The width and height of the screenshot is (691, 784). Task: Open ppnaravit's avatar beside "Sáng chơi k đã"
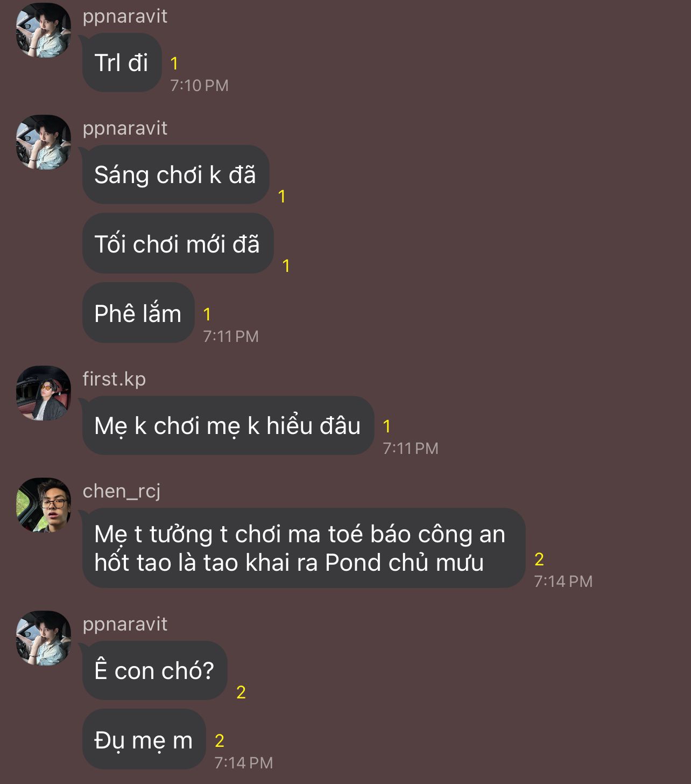point(43,142)
